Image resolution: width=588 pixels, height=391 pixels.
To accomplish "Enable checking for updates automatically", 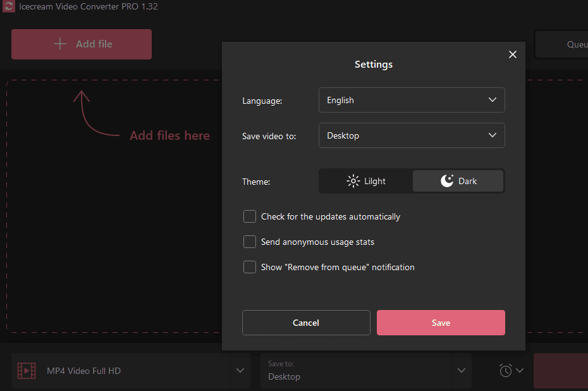I will pos(250,216).
